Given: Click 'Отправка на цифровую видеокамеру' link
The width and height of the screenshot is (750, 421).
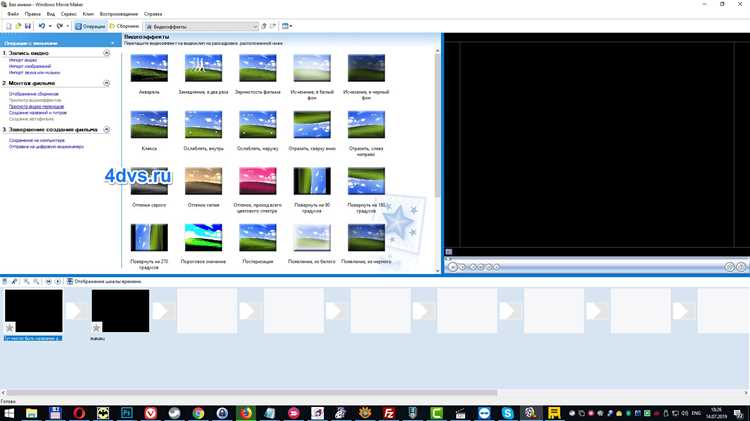Looking at the screenshot, I should [x=46, y=147].
